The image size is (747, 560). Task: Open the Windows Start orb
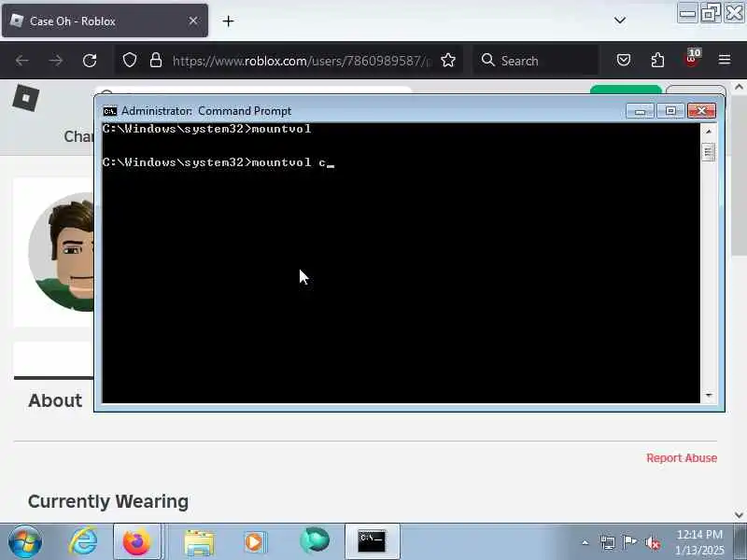(x=25, y=541)
